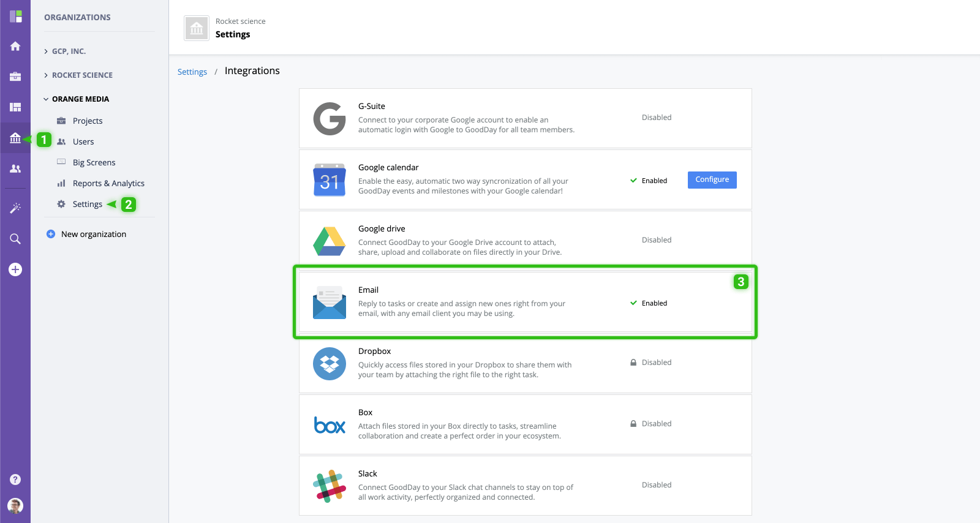The image size is (980, 523).
Task: Toggle the G-Suite Disabled status
Action: pyautogui.click(x=656, y=118)
